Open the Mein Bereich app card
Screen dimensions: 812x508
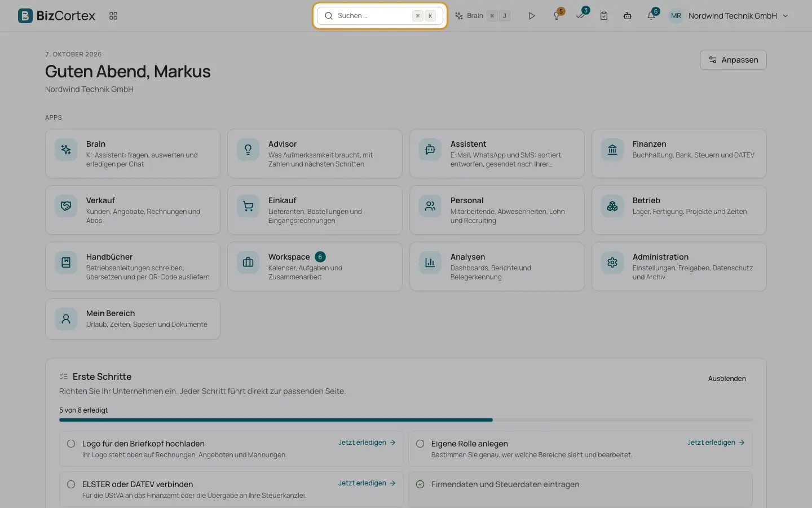click(133, 319)
